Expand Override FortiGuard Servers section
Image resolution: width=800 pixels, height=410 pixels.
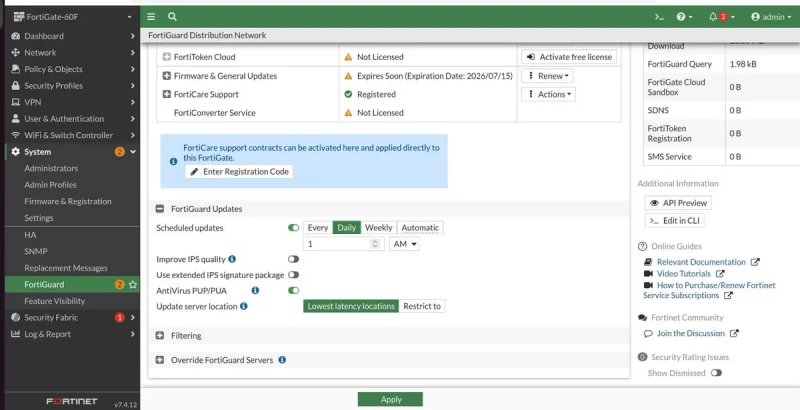tap(160, 360)
